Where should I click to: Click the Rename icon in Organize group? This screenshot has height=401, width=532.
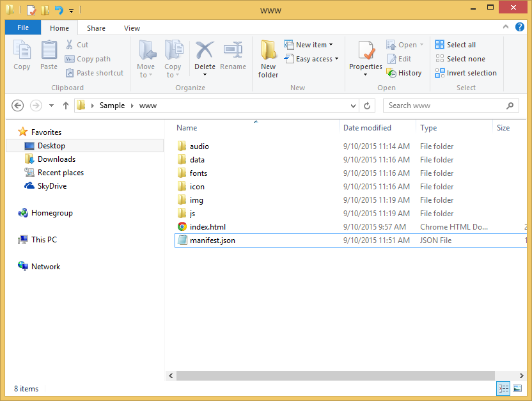(x=233, y=50)
